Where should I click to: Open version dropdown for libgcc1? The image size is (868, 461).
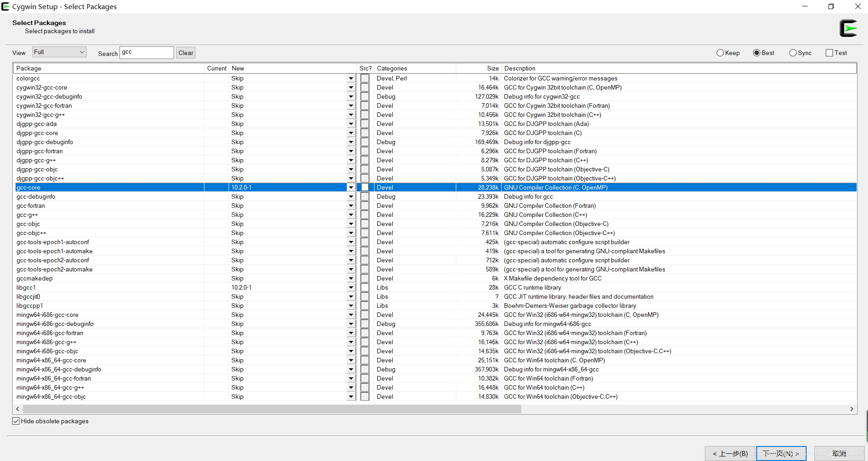(351, 287)
